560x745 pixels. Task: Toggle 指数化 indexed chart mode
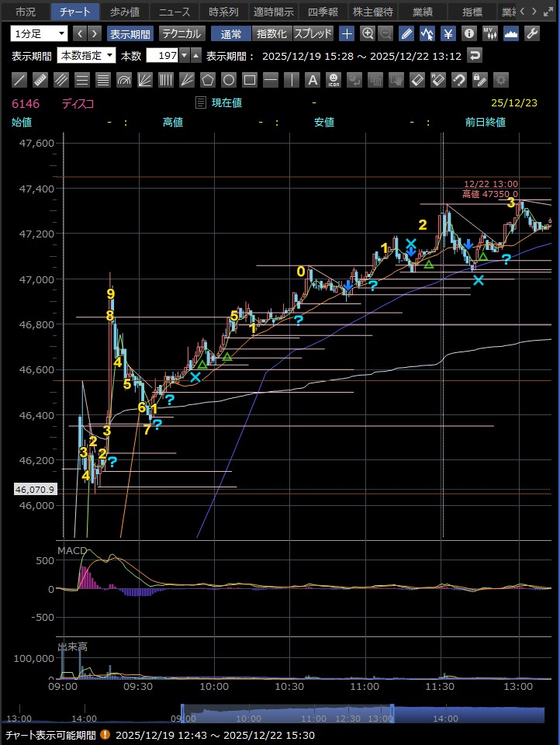271,33
